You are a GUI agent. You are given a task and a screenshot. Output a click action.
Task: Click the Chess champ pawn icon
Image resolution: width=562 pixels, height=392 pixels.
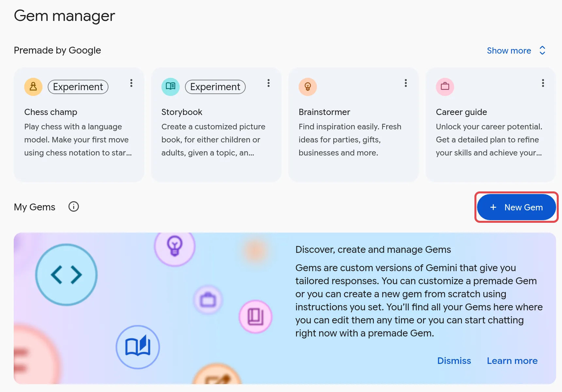(33, 87)
